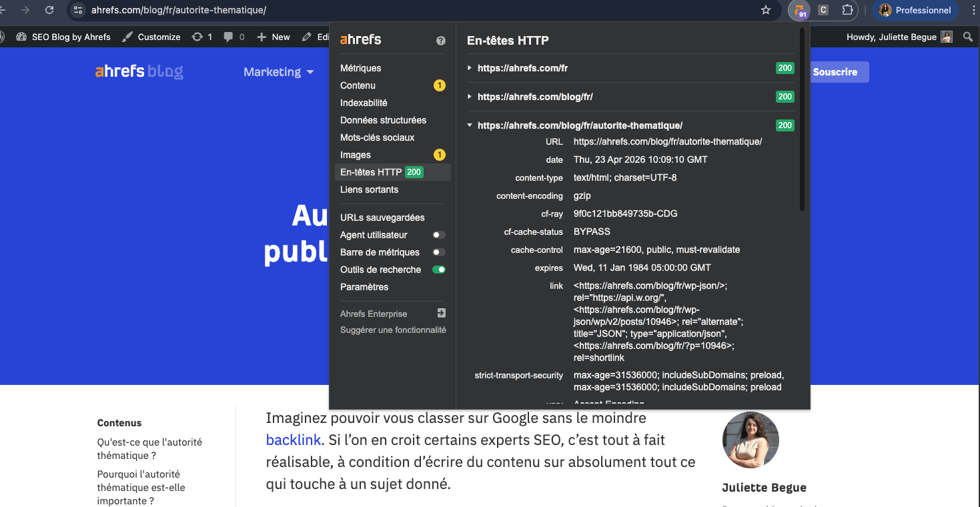Screen dimensions: 980x507
Task: Collapse the autorite-thematique headers entry
Action: coord(469,125)
